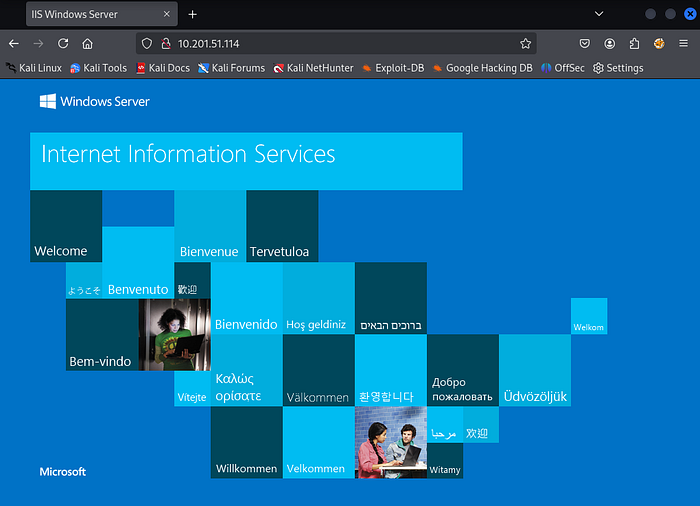
Task: Click the Japanese ようこそ tile
Action: point(84,280)
